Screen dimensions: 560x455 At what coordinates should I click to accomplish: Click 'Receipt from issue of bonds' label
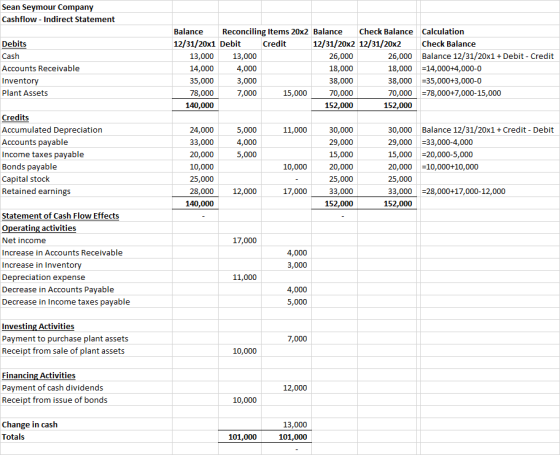pos(55,400)
